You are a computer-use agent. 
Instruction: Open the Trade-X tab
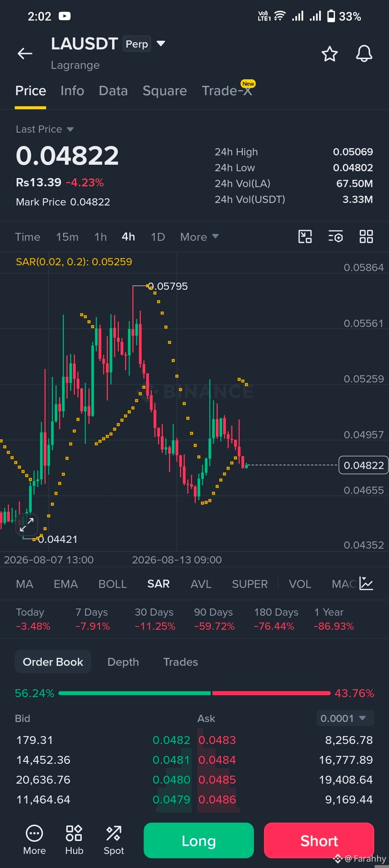coord(227,91)
